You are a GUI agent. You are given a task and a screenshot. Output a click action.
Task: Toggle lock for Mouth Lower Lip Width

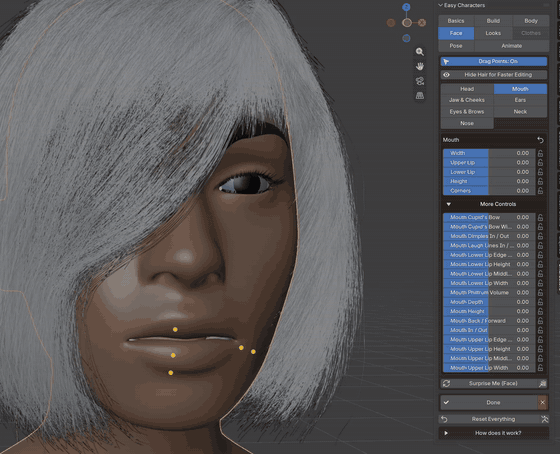tap(540, 283)
